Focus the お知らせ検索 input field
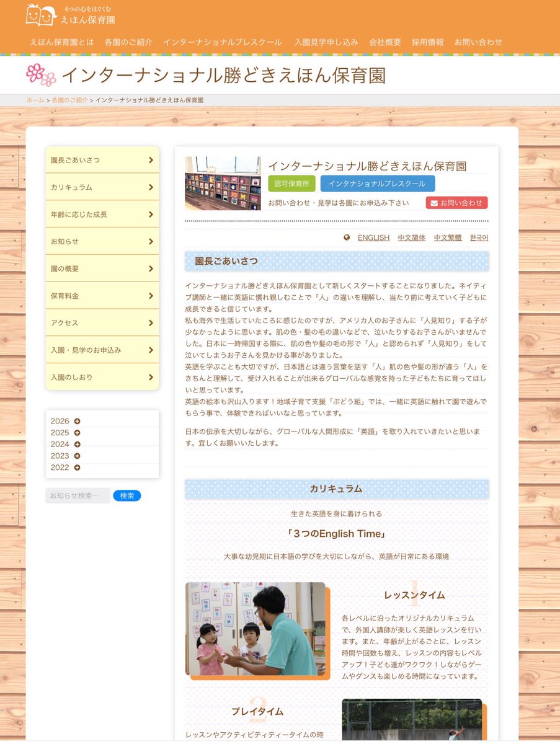560x744 pixels. point(78,495)
